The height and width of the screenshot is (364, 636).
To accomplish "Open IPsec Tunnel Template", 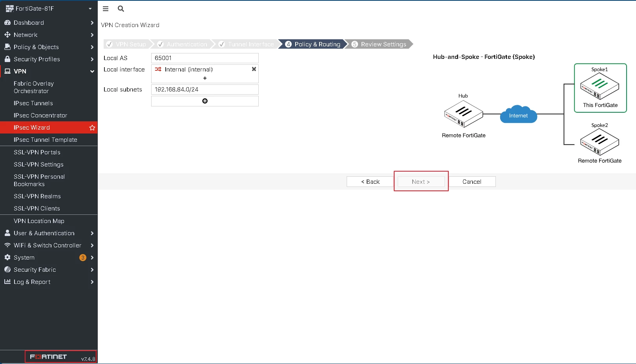I will tap(49, 140).
